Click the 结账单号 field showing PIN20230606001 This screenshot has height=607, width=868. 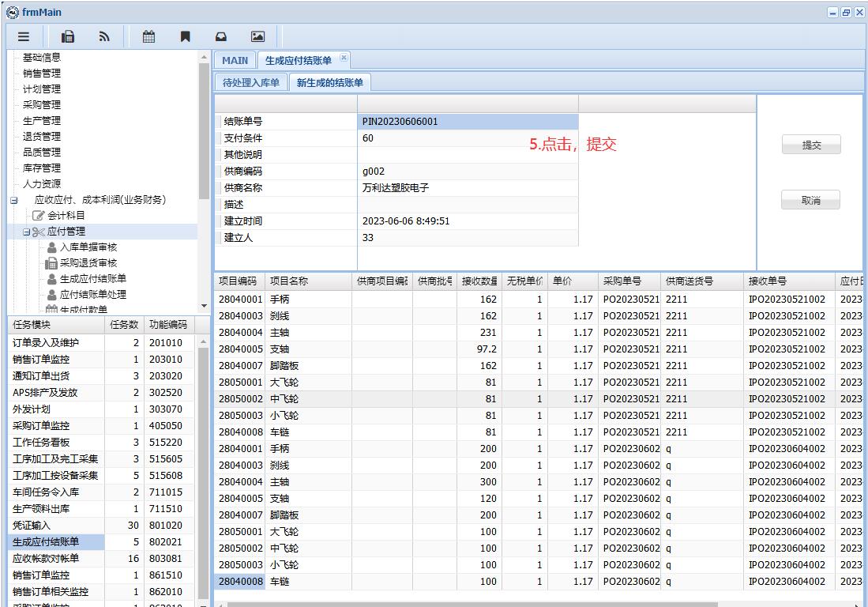click(x=468, y=121)
